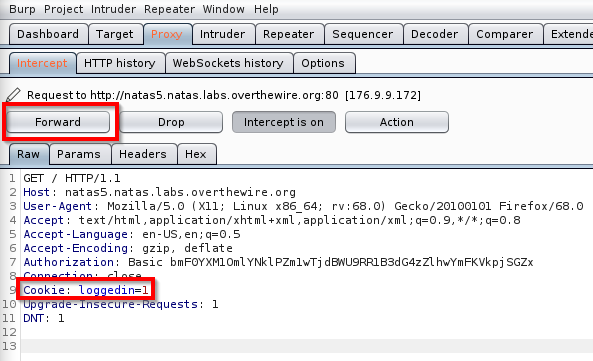Viewport: 593px width, 361px height.
Task: Click the Host header line
Action: [x=159, y=192]
